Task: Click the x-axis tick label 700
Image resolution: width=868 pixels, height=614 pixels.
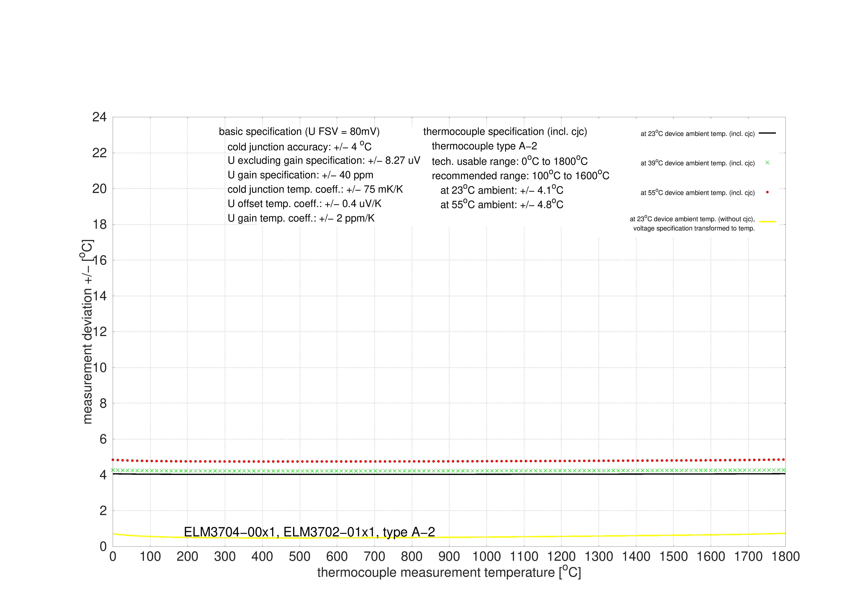Action: point(374,557)
